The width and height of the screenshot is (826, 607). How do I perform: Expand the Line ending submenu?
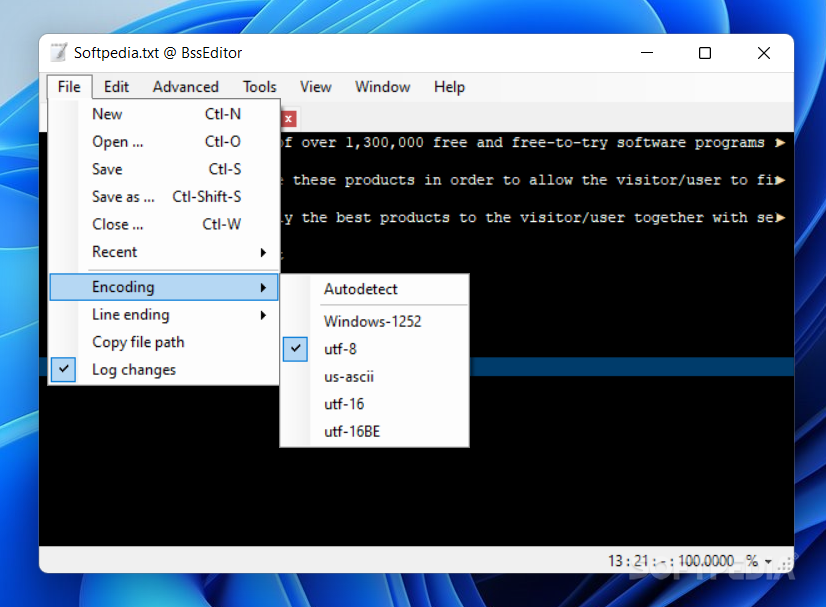(x=164, y=315)
